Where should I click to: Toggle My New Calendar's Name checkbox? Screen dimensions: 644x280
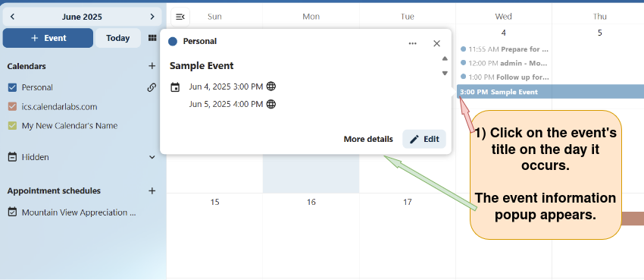(12, 126)
